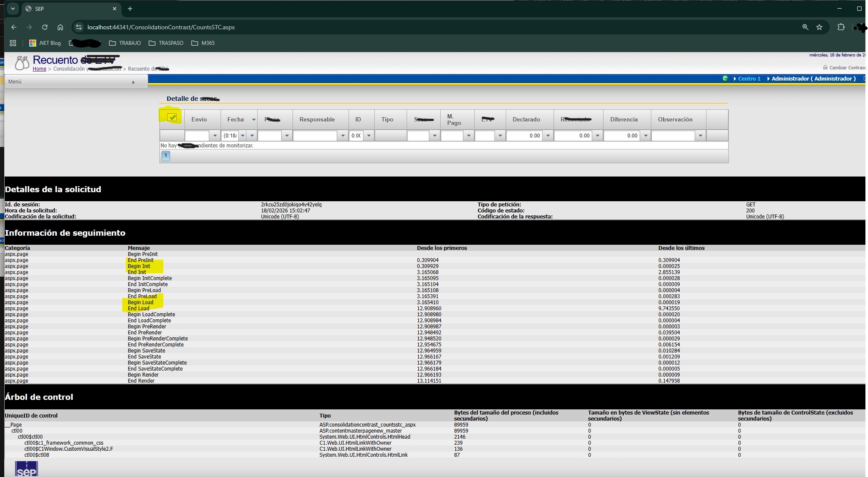The height and width of the screenshot is (477, 868).
Task: Click the green refresh icon beside Centro 1
Action: point(725,78)
